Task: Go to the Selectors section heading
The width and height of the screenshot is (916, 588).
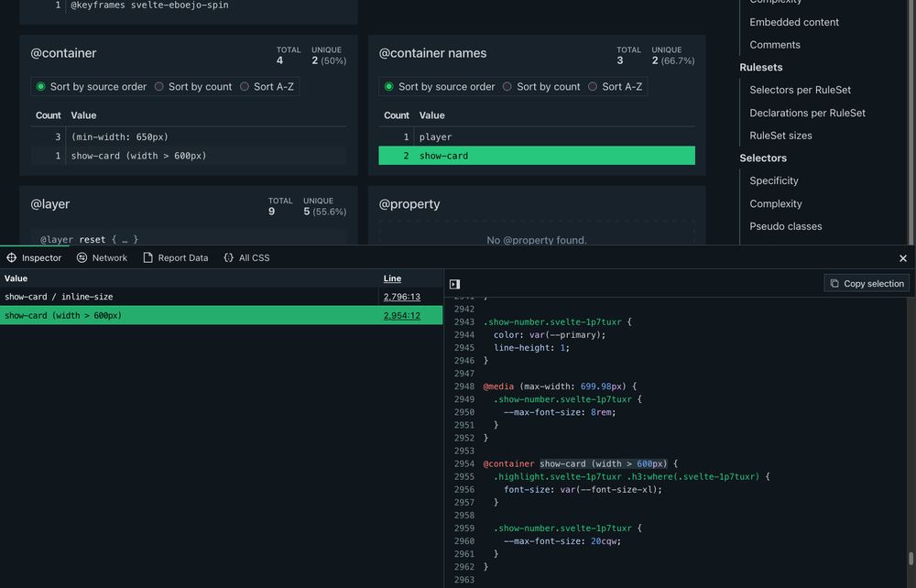Action: point(763,158)
